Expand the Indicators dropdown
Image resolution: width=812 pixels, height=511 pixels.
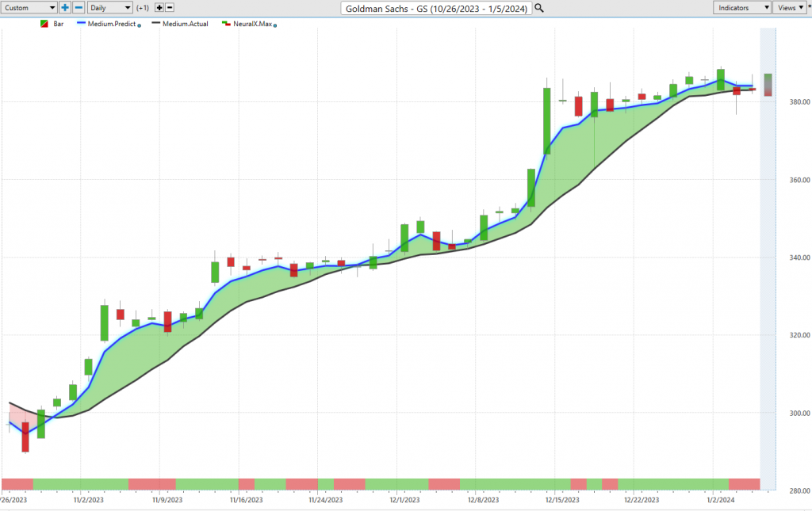pyautogui.click(x=742, y=8)
